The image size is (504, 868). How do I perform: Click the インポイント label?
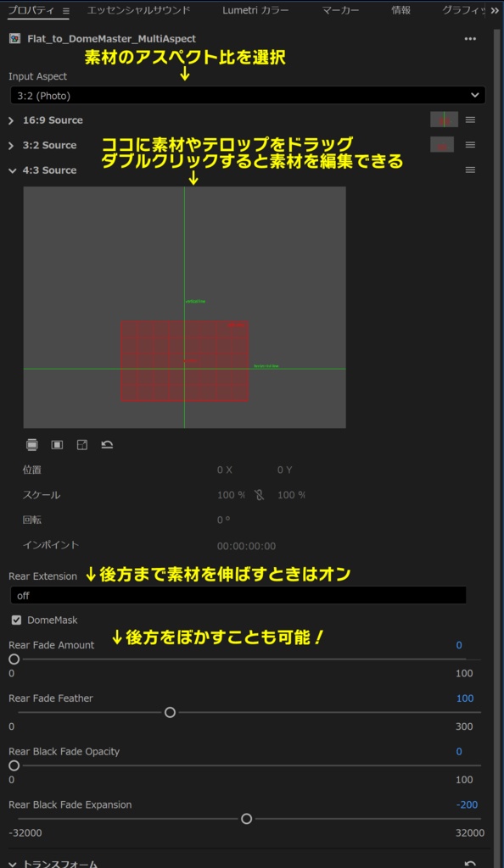[x=51, y=545]
